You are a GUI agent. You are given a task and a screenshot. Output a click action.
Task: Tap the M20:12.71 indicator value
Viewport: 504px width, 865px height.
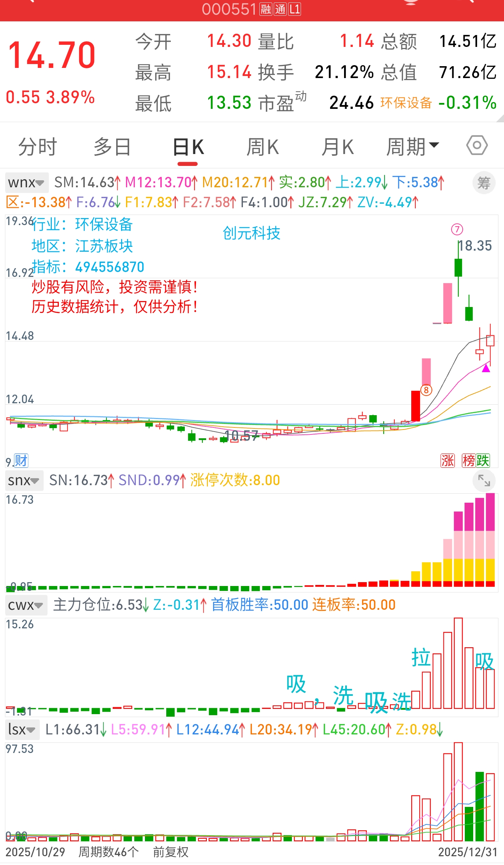point(238,182)
